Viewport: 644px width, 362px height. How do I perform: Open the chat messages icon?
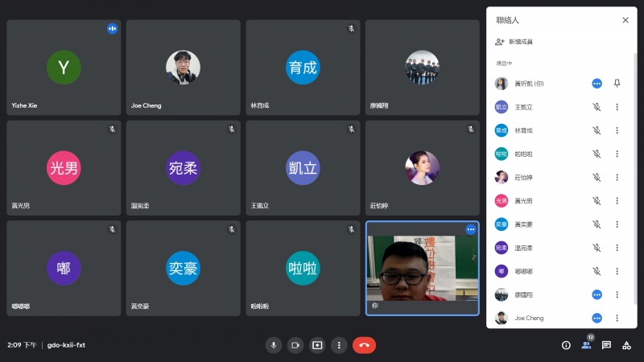[x=606, y=345]
